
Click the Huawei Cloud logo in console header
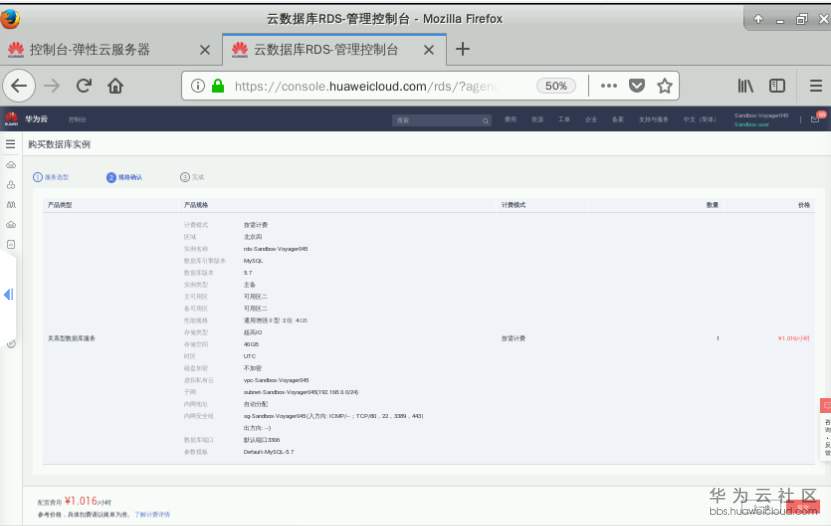coord(11,119)
